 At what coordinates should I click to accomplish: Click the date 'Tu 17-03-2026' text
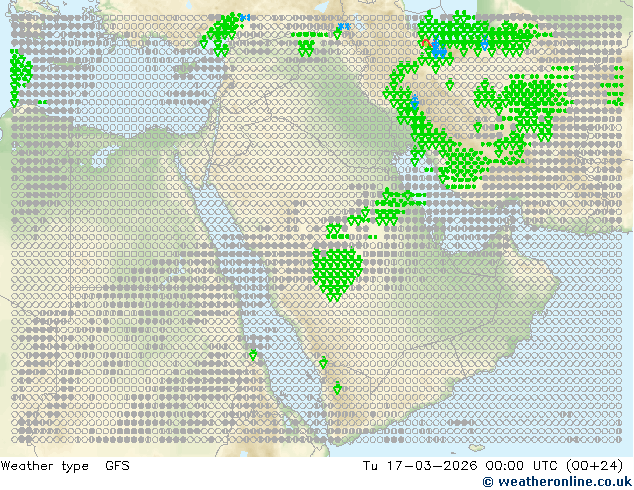420,466
